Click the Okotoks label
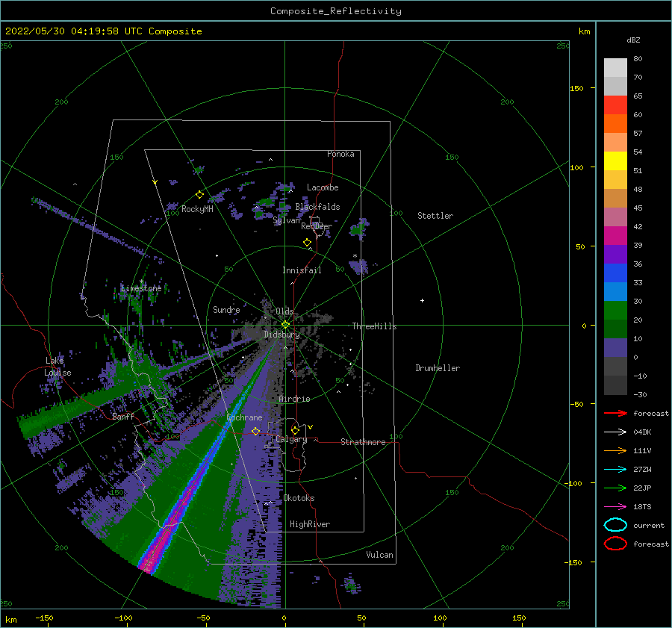 (299, 498)
